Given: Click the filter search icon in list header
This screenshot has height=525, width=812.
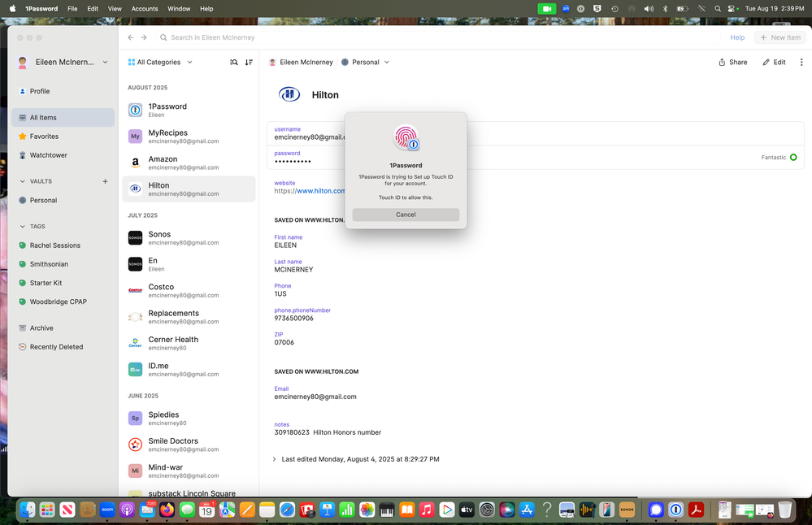Looking at the screenshot, I should (234, 62).
